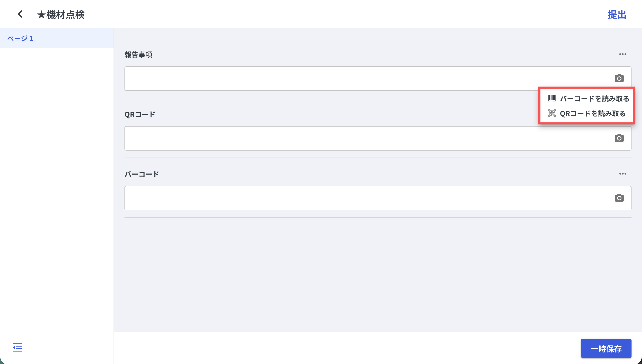Click the 提出 submit link

tap(617, 15)
